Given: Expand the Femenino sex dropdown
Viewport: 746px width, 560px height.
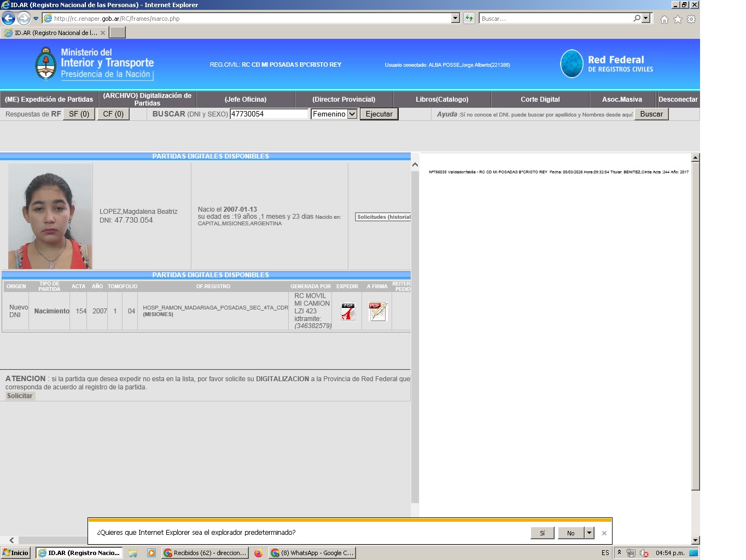Looking at the screenshot, I should 352,114.
